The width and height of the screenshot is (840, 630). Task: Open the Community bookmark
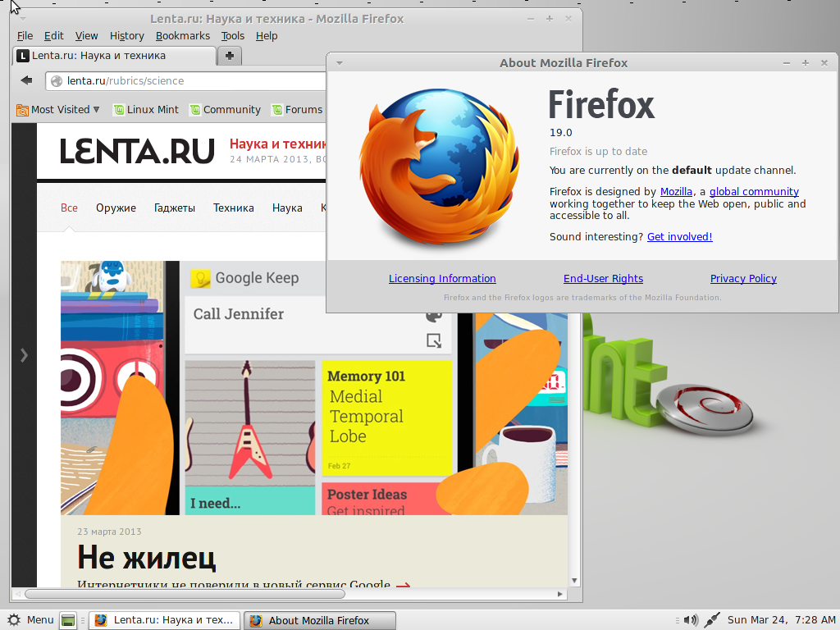(x=226, y=110)
